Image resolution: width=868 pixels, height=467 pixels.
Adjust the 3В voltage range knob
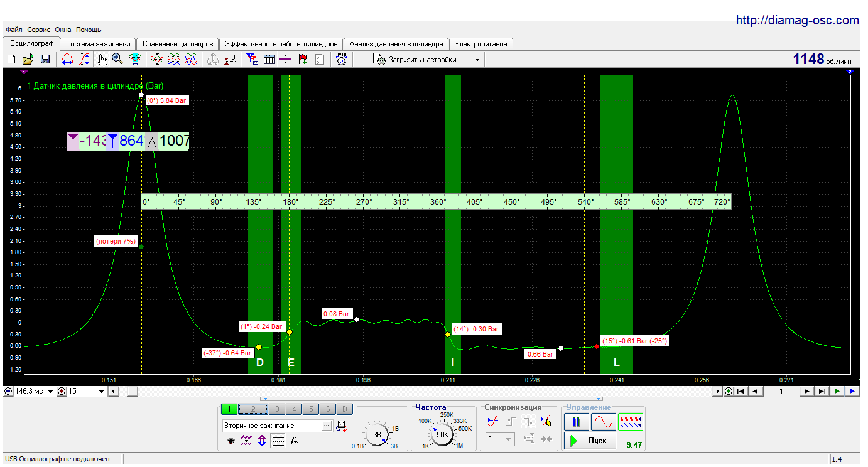[x=376, y=435]
